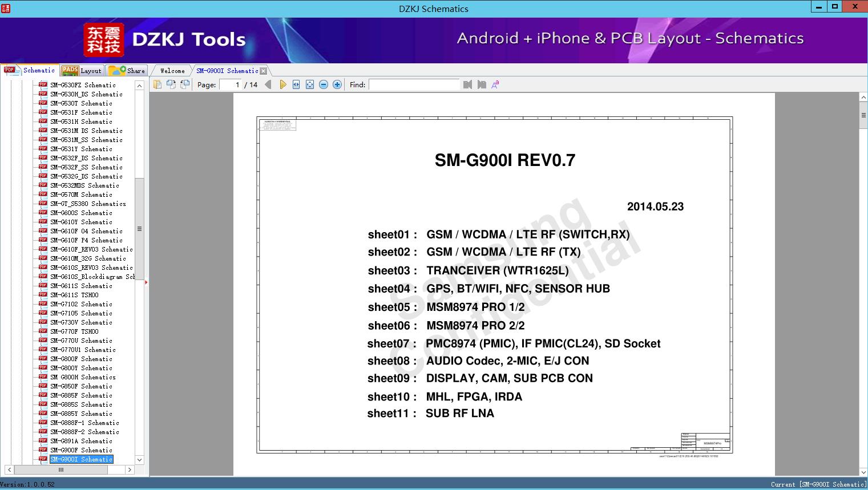Click the copy pages toolbar icon
The height and width of the screenshot is (490, 868).
[x=158, y=84]
